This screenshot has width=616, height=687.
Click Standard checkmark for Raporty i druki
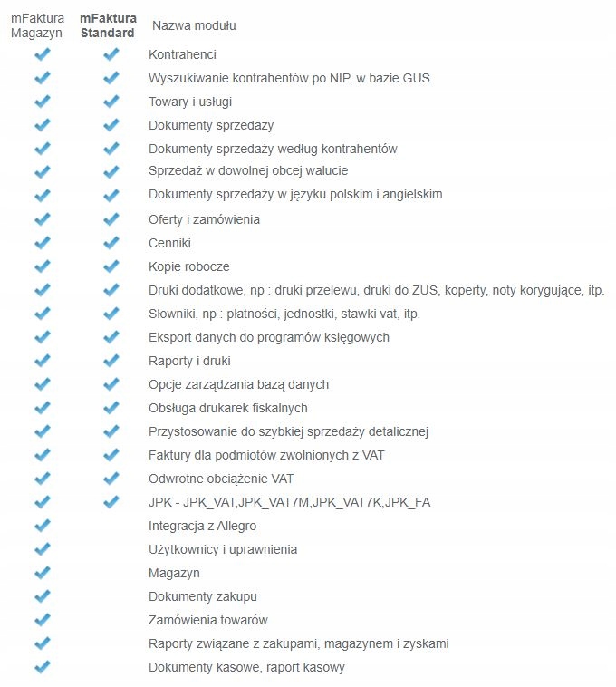point(111,361)
